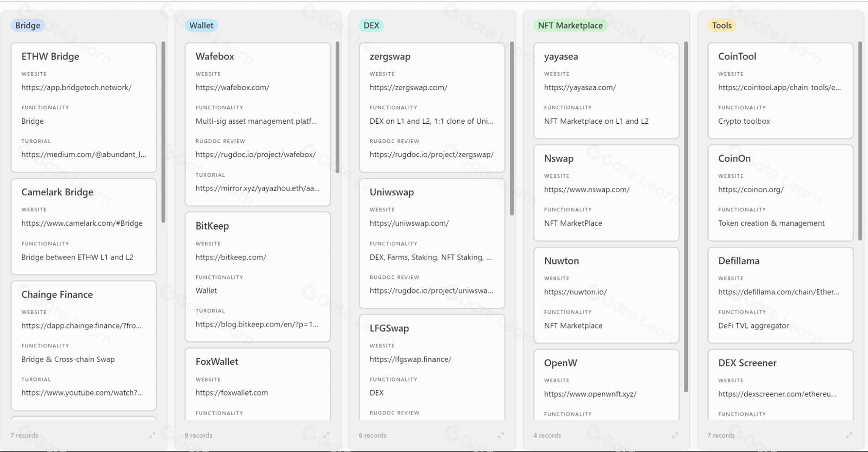Click the "7 records" count under Bridge
Viewport: 868px width, 452px height.
point(24,435)
